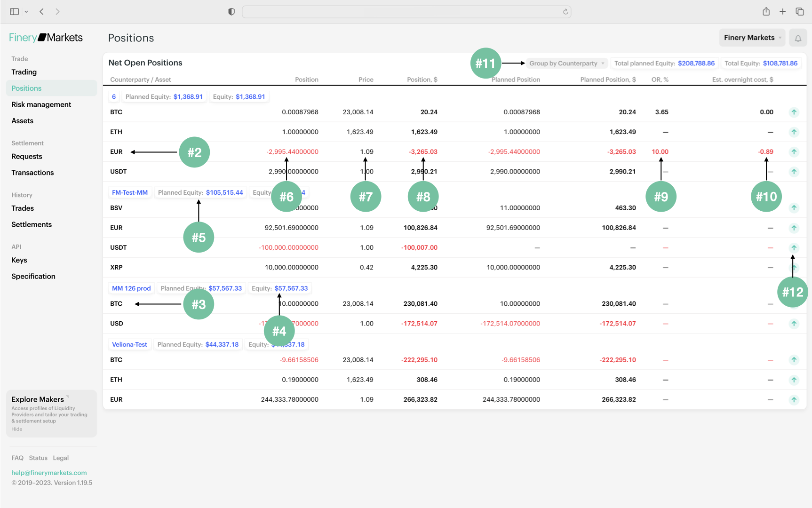Click the Est. overnight cost column header
The width and height of the screenshot is (812, 508).
pos(742,79)
